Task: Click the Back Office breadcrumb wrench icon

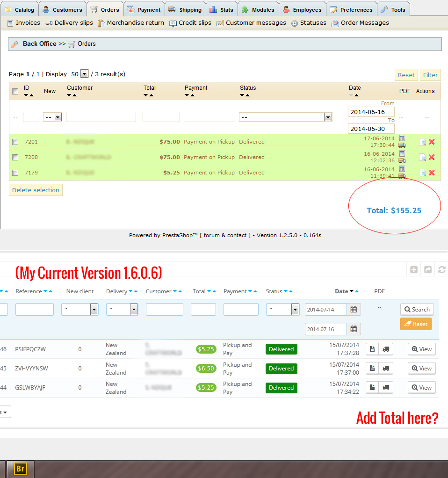Action: click(14, 44)
